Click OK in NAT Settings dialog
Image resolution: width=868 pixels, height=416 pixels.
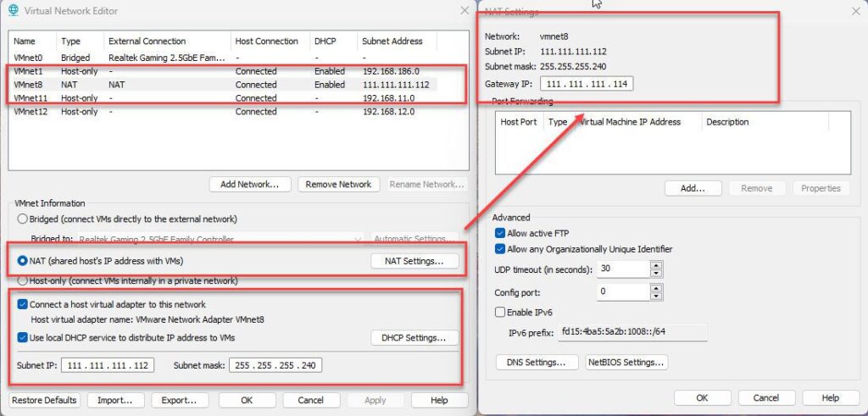click(x=703, y=397)
